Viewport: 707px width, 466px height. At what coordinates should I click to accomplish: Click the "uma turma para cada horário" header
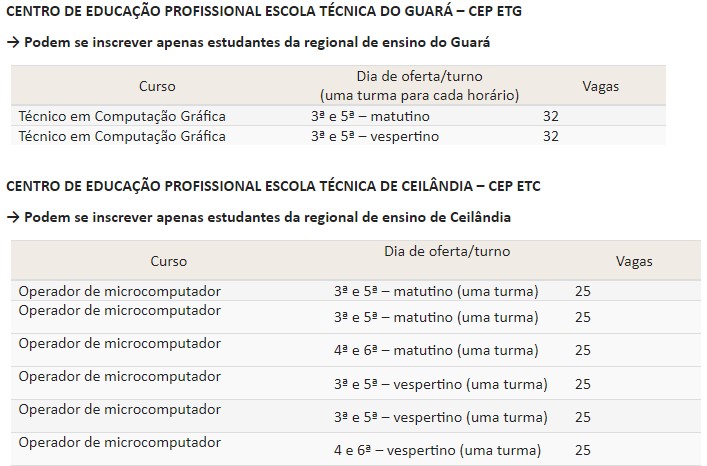419,96
